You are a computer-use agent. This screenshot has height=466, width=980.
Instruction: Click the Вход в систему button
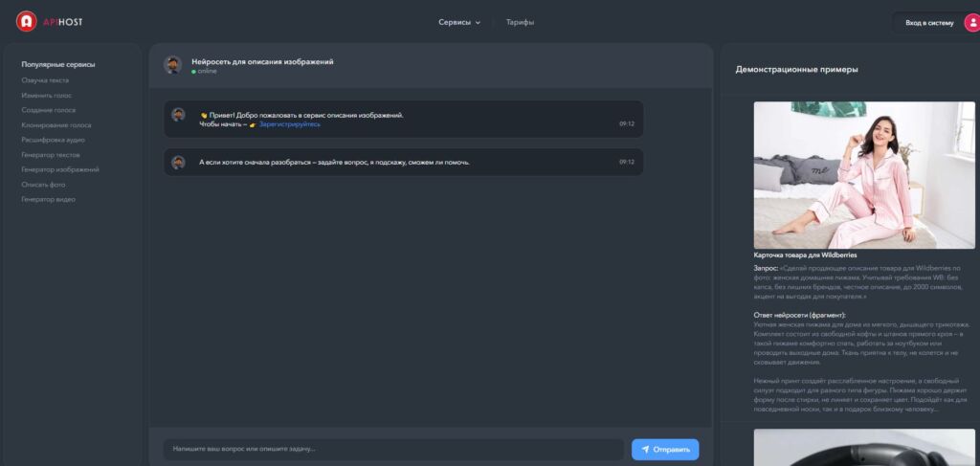pyautogui.click(x=929, y=23)
